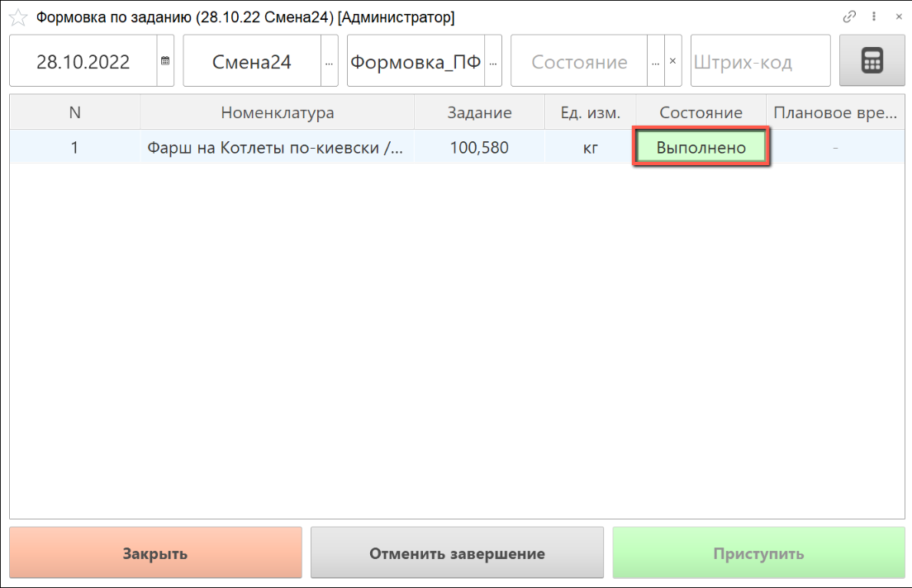Click into the Штрих-код input field
The width and height of the screenshot is (912, 588).
pos(760,61)
